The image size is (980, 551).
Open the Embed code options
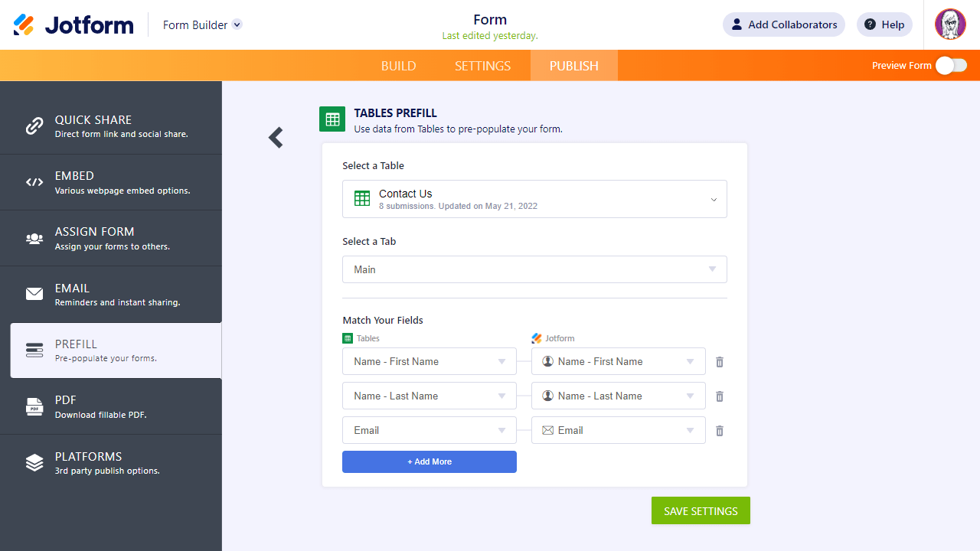[111, 182]
